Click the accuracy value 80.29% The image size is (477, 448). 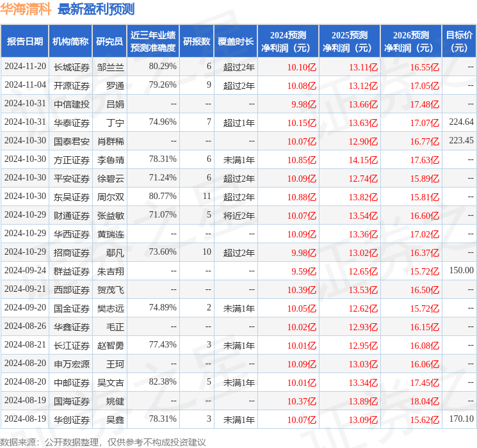point(163,67)
